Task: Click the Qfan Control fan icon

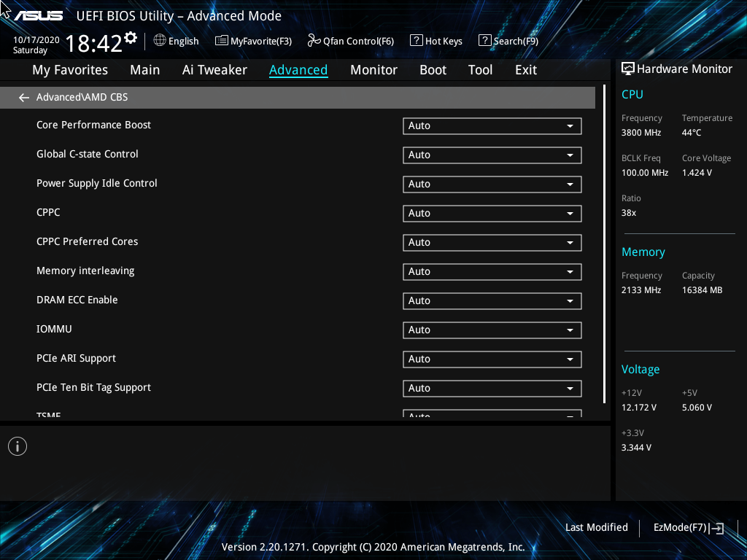Action: [x=314, y=41]
